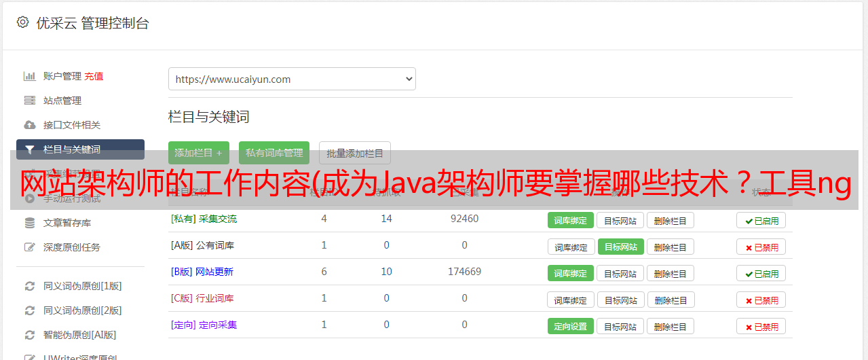The width and height of the screenshot is (868, 360).
Task: Click 目标网站 in the 定向采集 row
Action: (x=620, y=326)
